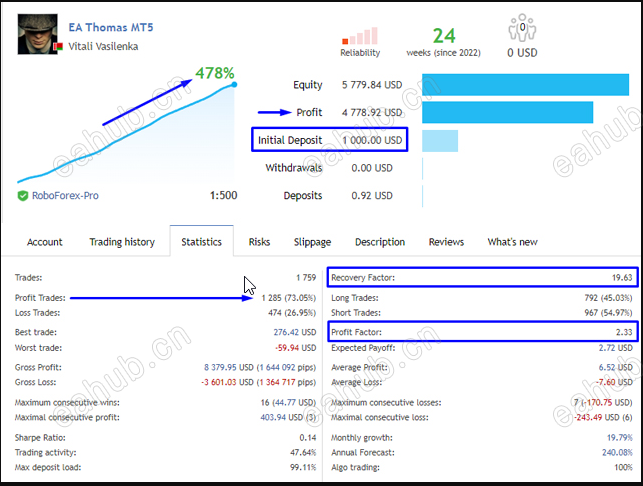This screenshot has width=643, height=486.
Task: Click Recovery Factor value 19.63
Action: point(622,278)
